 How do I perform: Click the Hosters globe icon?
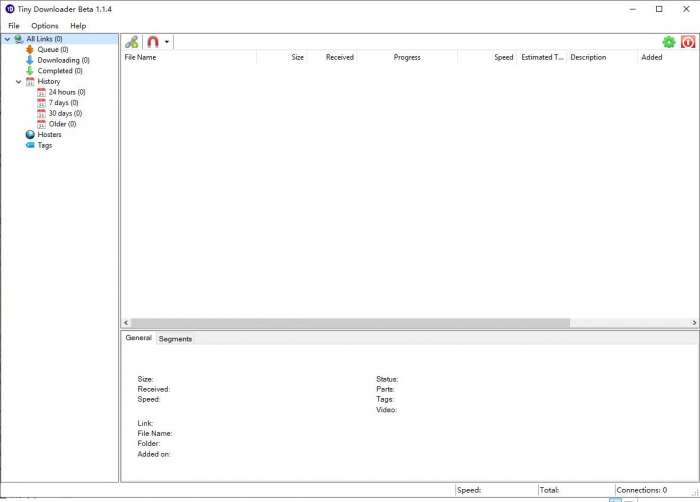pyautogui.click(x=30, y=134)
